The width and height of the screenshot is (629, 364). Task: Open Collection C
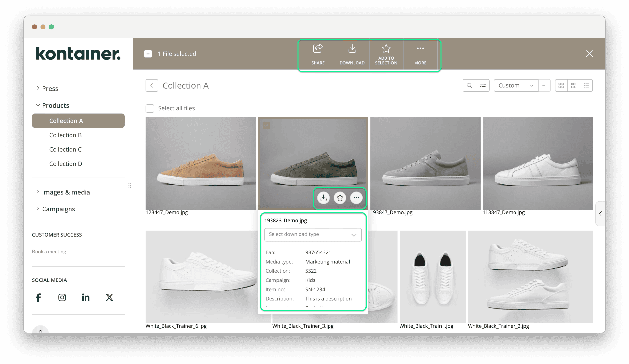pos(65,149)
